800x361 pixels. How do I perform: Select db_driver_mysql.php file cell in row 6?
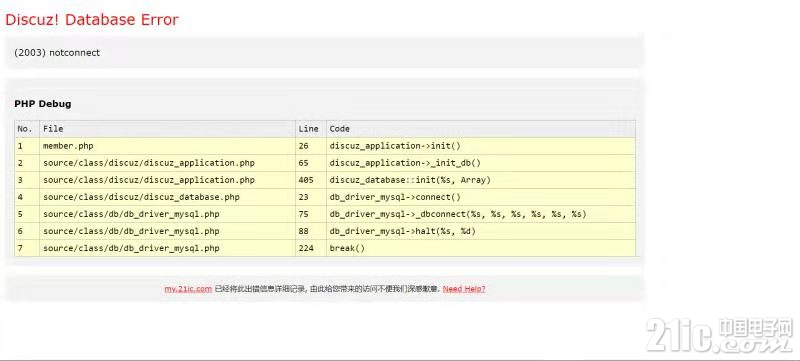[x=167, y=231]
